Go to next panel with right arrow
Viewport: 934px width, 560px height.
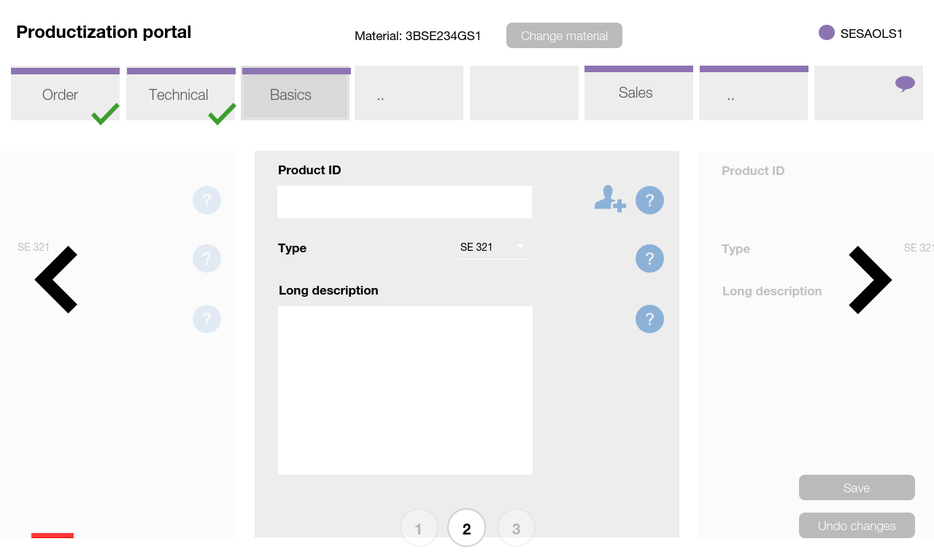(x=870, y=280)
